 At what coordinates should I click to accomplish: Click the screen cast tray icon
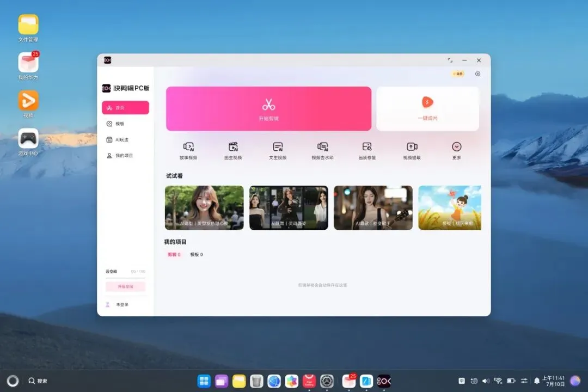click(x=474, y=381)
